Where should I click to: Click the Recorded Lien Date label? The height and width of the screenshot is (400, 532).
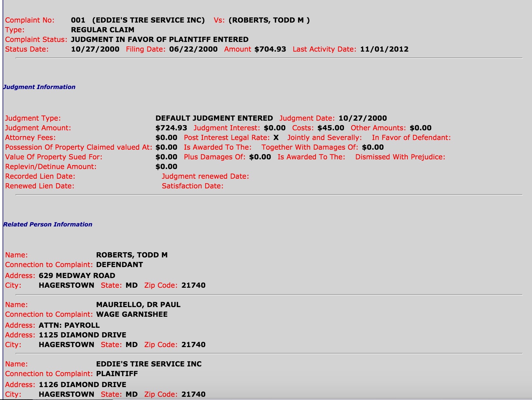[40, 176]
